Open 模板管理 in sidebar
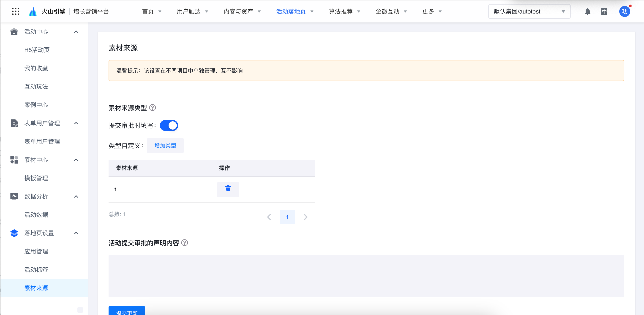This screenshot has height=315, width=644. coord(36,178)
